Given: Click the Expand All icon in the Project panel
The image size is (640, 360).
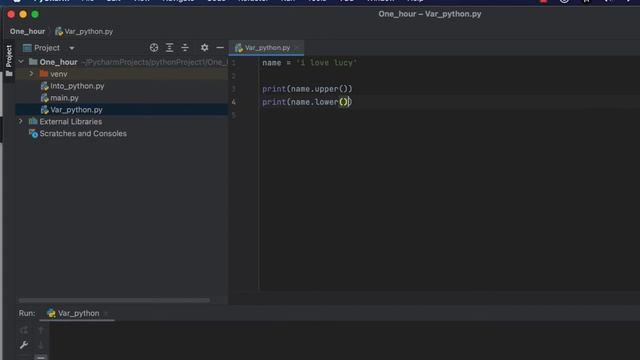Looking at the screenshot, I should [169, 48].
